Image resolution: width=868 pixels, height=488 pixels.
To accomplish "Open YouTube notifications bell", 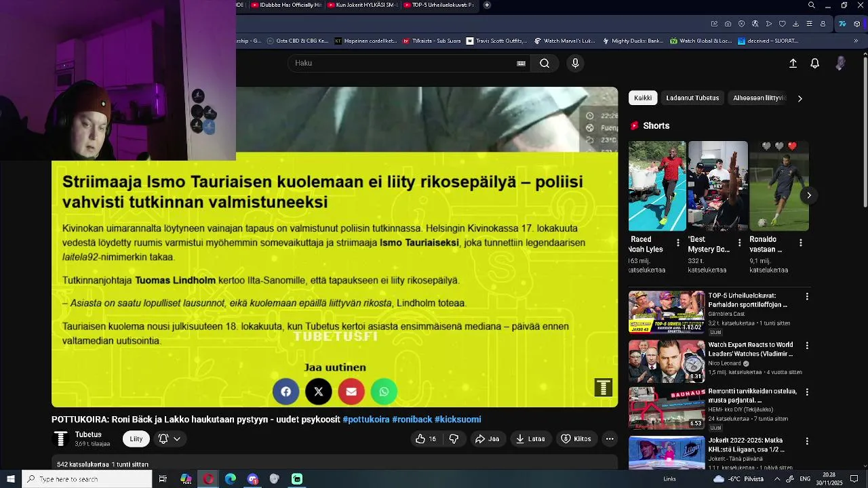I will [815, 63].
